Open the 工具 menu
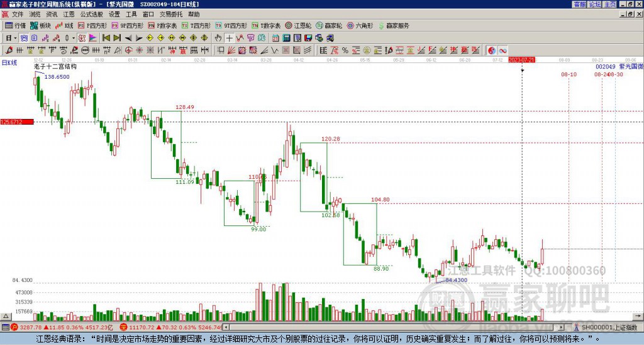Screen dimensions: 644x345 pyautogui.click(x=131, y=14)
